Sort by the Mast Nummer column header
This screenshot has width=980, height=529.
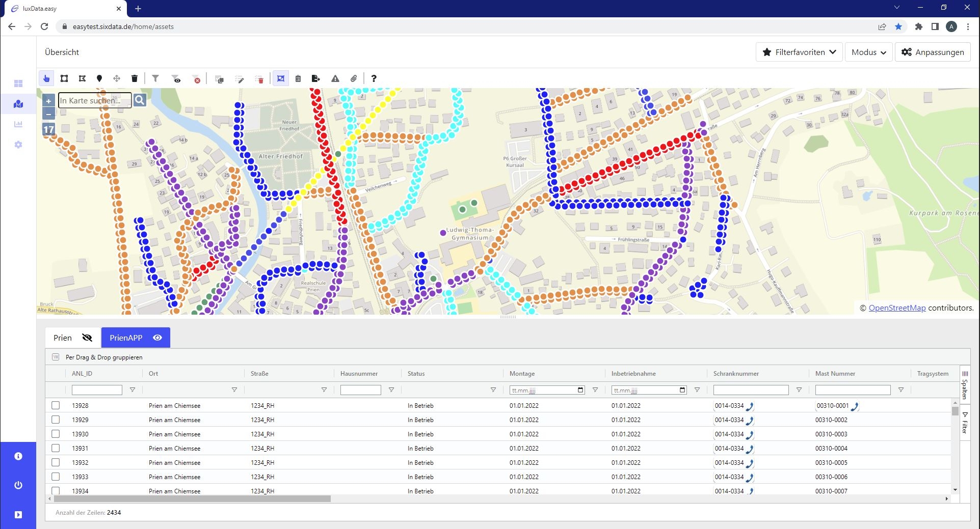pos(835,374)
